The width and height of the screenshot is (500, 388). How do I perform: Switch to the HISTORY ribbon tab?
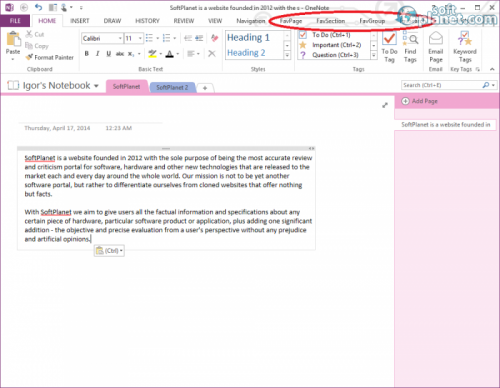click(x=147, y=21)
